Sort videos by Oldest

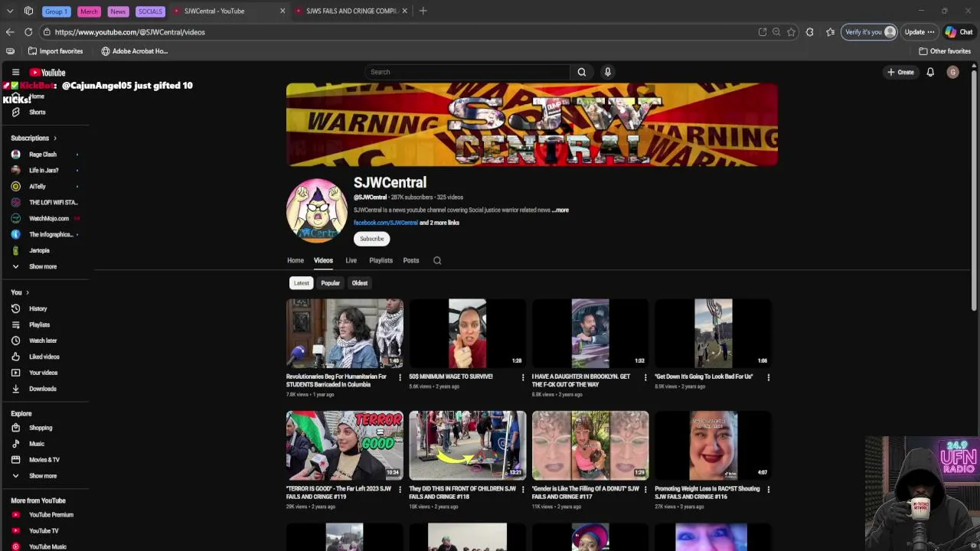360,283
